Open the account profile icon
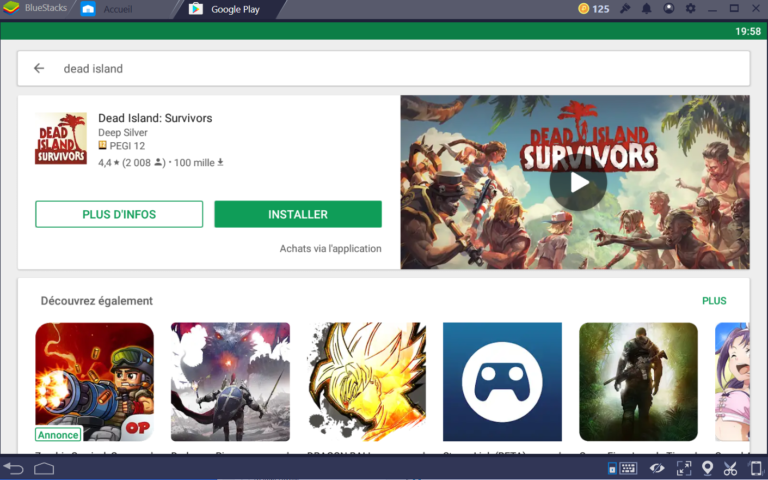 coord(669,8)
